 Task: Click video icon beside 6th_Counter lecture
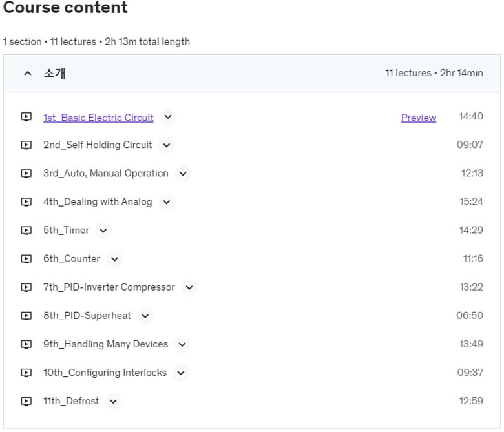tap(26, 259)
